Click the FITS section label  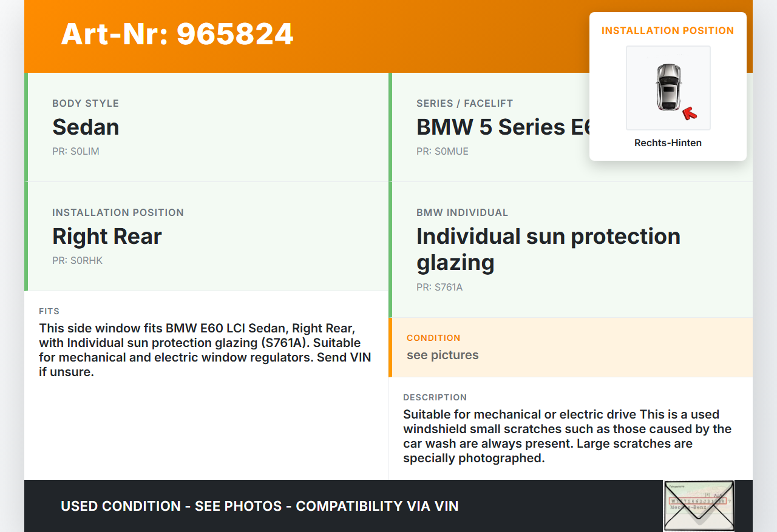pos(49,311)
